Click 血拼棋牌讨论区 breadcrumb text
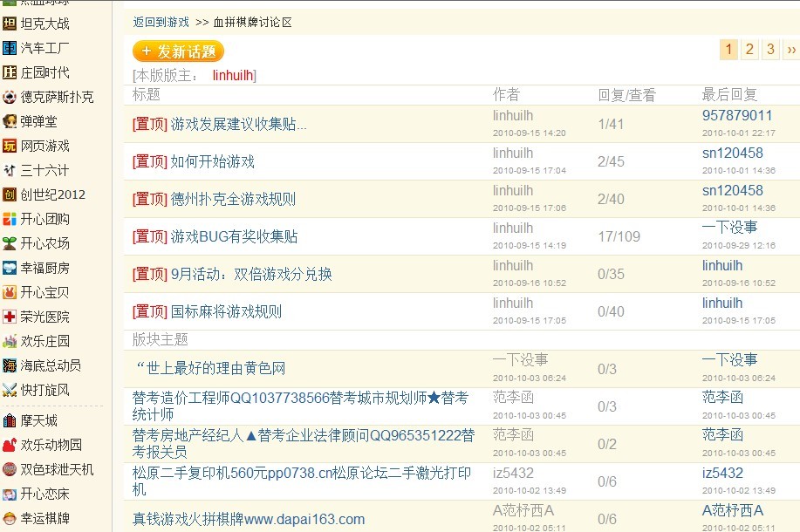 (252, 23)
